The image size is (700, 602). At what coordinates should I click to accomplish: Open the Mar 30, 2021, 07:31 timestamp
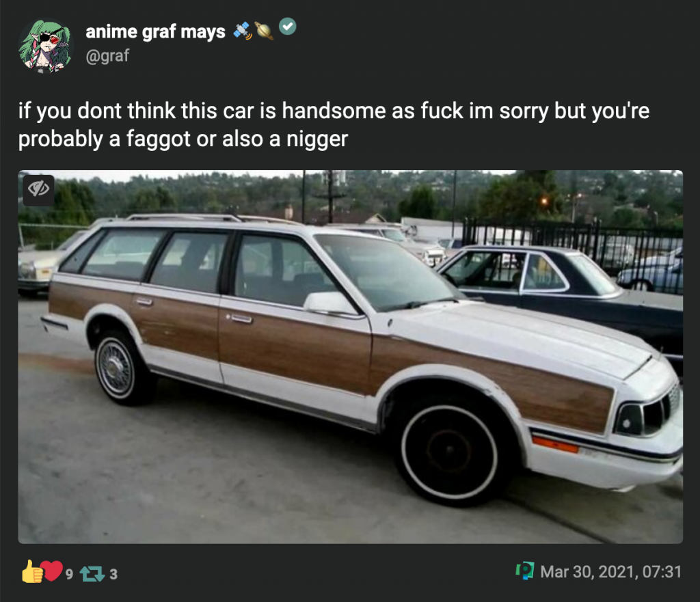610,572
